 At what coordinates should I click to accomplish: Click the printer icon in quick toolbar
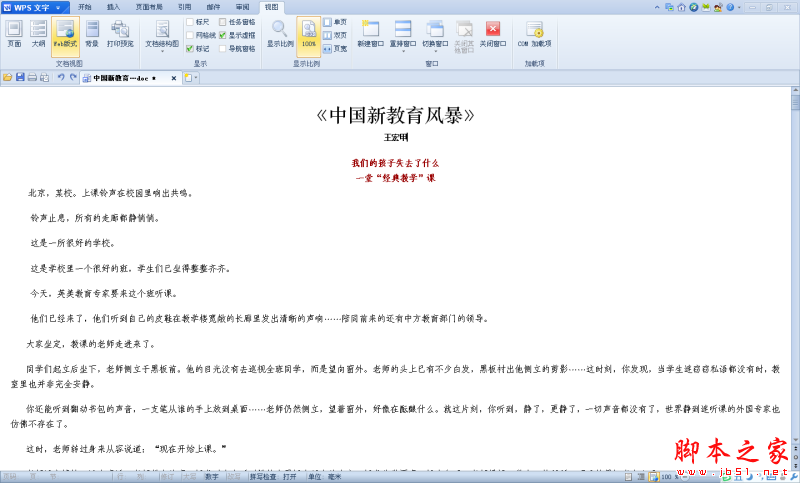[x=32, y=78]
